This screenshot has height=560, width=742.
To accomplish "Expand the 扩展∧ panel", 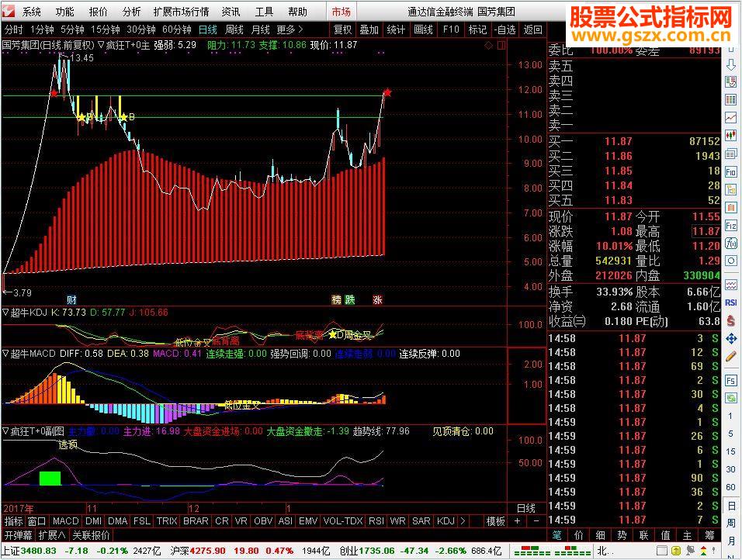I will pyautogui.click(x=51, y=535).
